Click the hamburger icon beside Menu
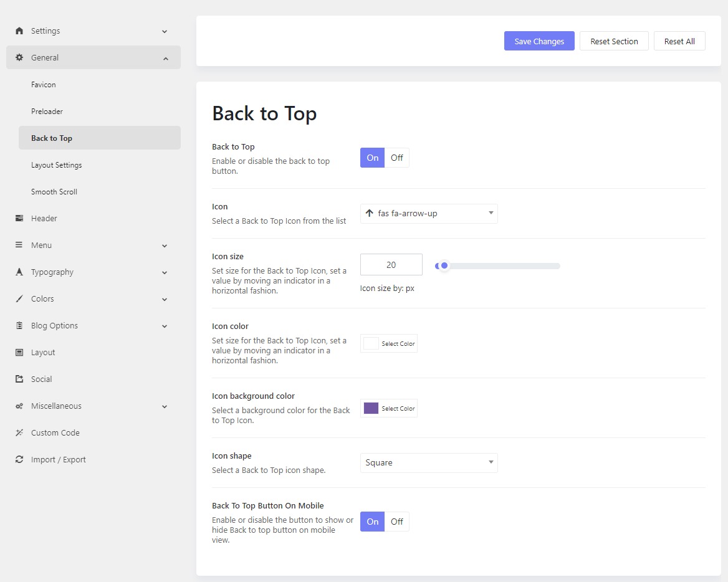This screenshot has height=582, width=728. [x=19, y=245]
